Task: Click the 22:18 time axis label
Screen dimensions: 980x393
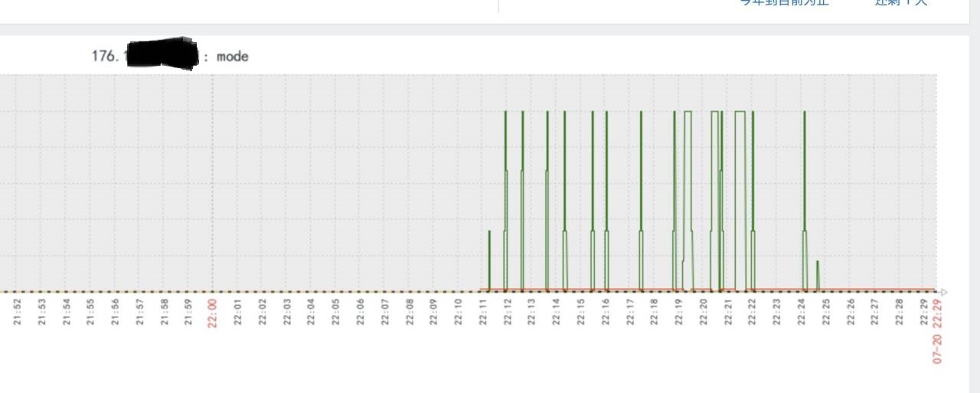Action: 654,311
